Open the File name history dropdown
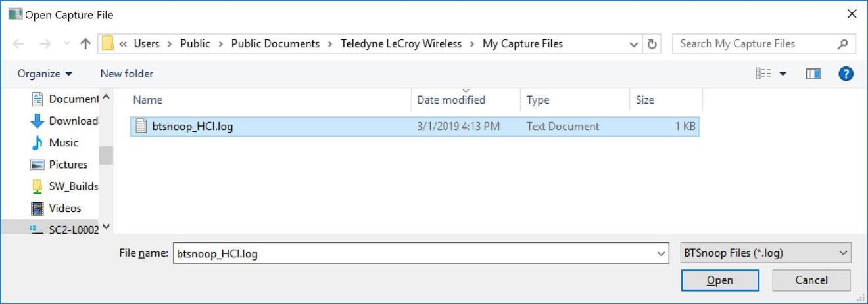The width and height of the screenshot is (868, 304). click(x=662, y=253)
